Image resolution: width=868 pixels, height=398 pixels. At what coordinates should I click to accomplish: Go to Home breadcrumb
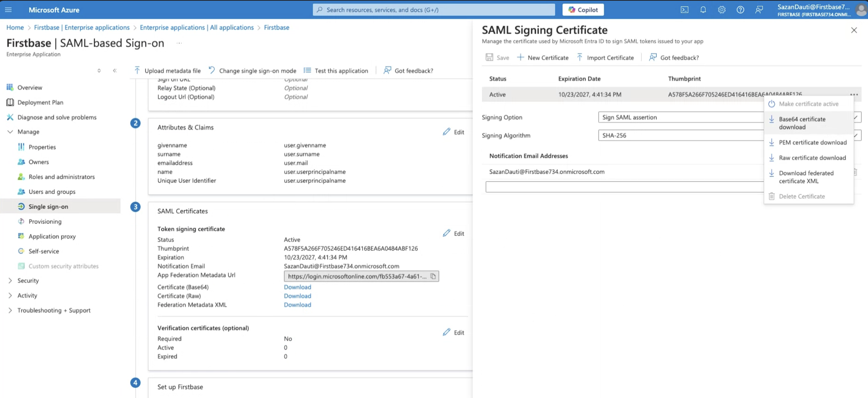coord(15,27)
